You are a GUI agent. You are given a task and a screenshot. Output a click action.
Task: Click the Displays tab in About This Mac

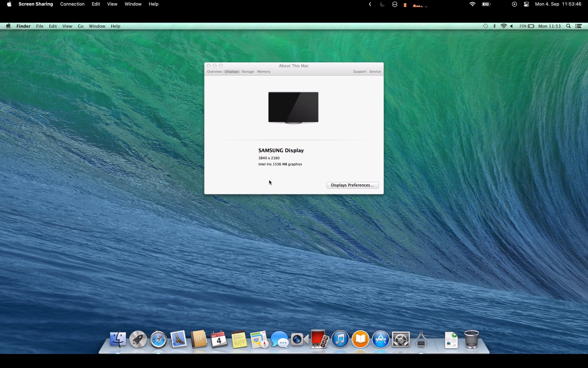[x=232, y=71]
